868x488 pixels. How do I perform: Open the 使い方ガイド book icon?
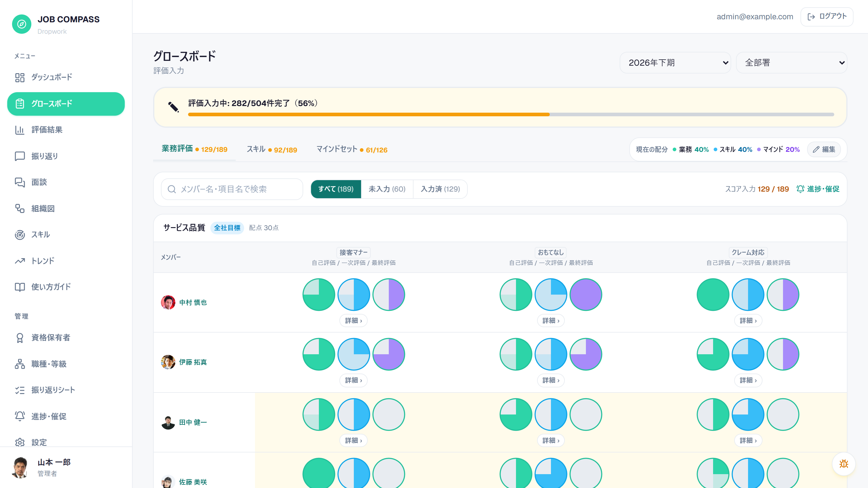20,287
